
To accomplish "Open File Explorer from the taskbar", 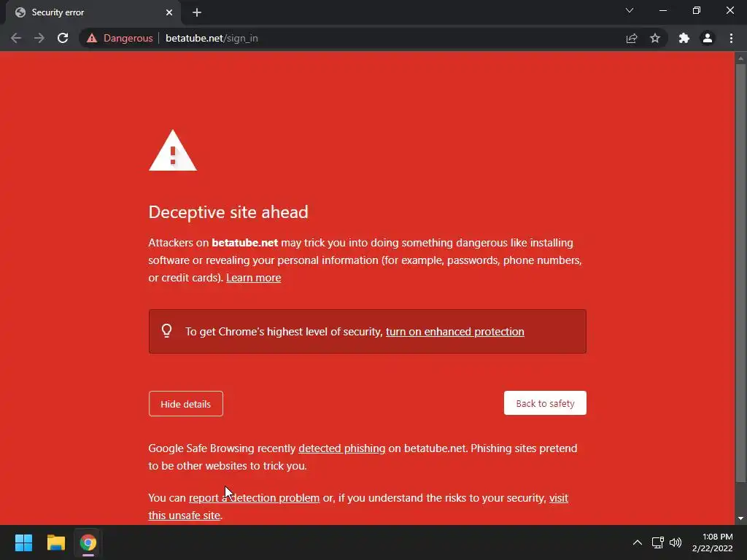I will (55, 542).
